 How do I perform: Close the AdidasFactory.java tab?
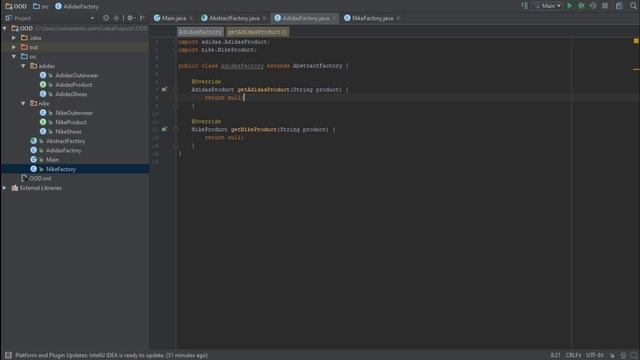pos(334,18)
